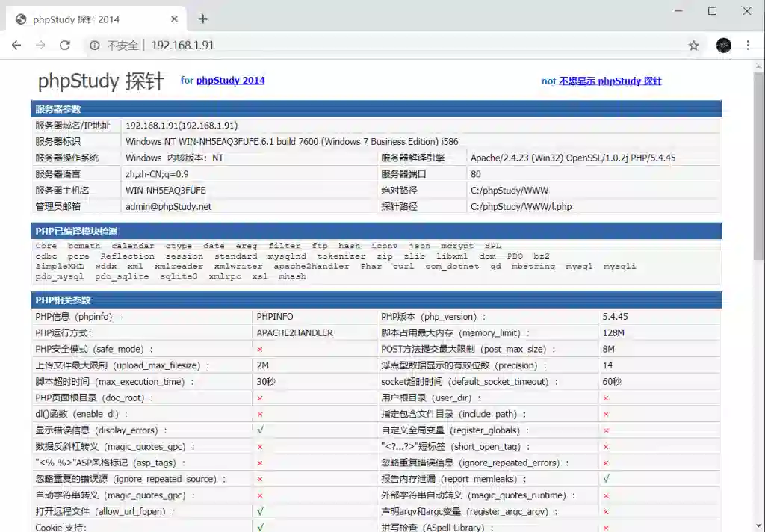Click the magic_quotes_runtime red cross mark
This screenshot has height=532, width=765.
[606, 495]
